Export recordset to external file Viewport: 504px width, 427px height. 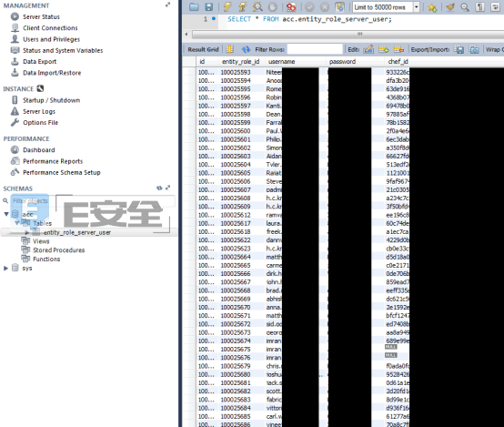(459, 49)
